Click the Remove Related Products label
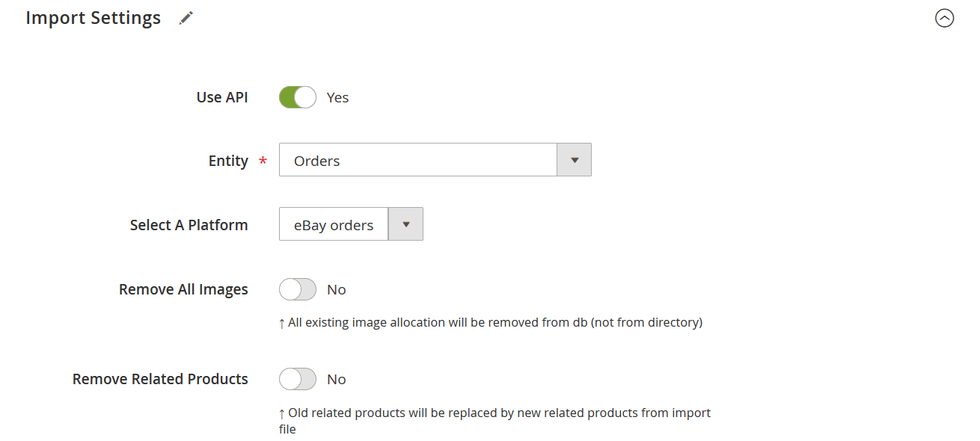Viewport: 980px width, 441px height. [x=159, y=379]
